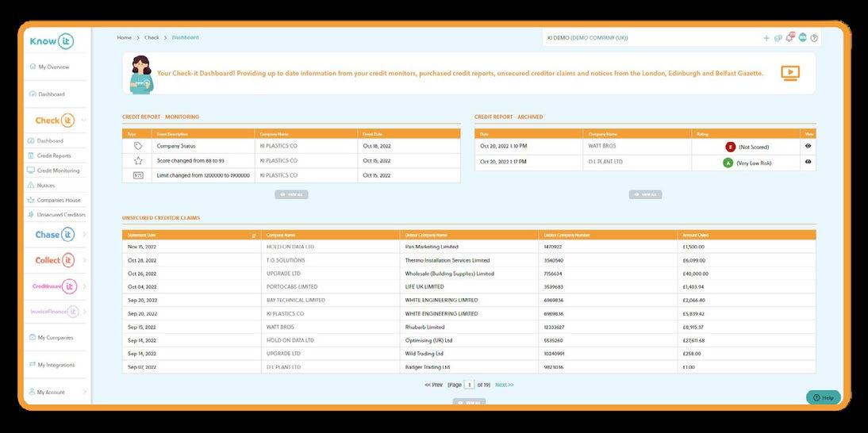Screen dimensions: 868x433
Task: Click the Score changed star icon
Action: click(x=138, y=161)
